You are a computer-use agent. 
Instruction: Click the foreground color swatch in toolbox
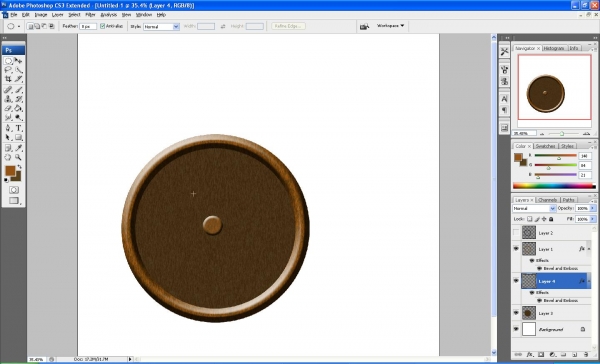point(10,171)
